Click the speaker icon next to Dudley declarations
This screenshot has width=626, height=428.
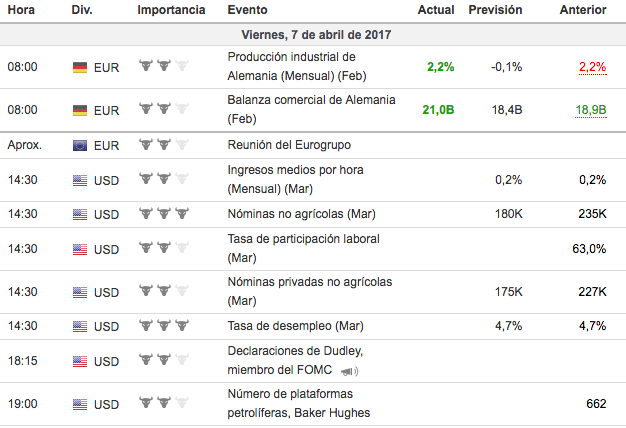[x=348, y=371]
